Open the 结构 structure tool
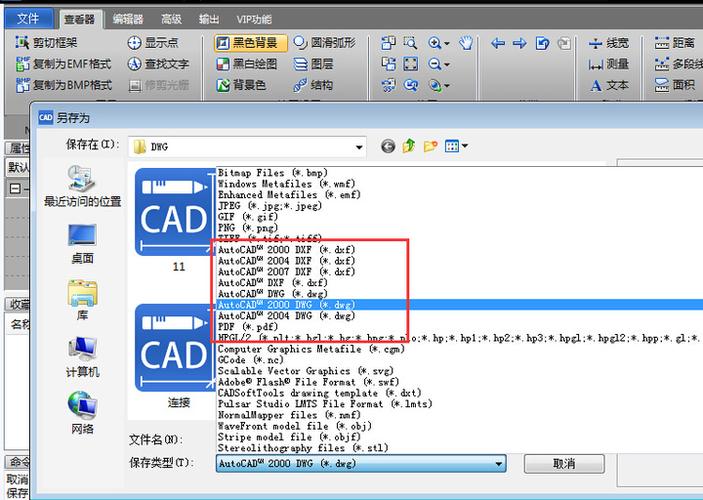703x500 pixels. click(313, 85)
